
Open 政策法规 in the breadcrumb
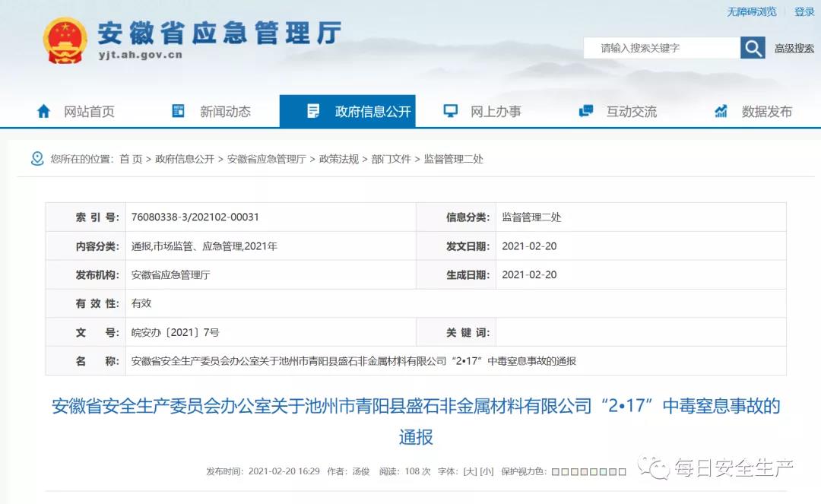point(339,159)
